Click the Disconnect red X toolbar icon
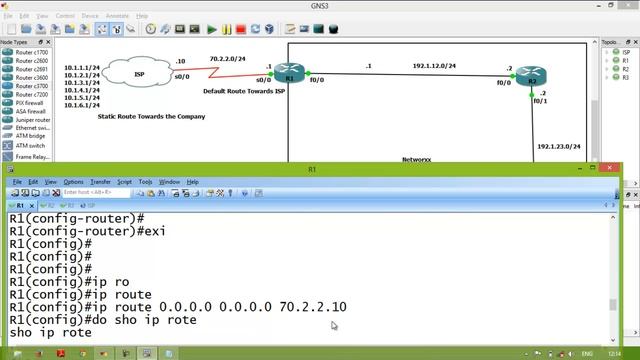640x360 pixels. pos(56,193)
